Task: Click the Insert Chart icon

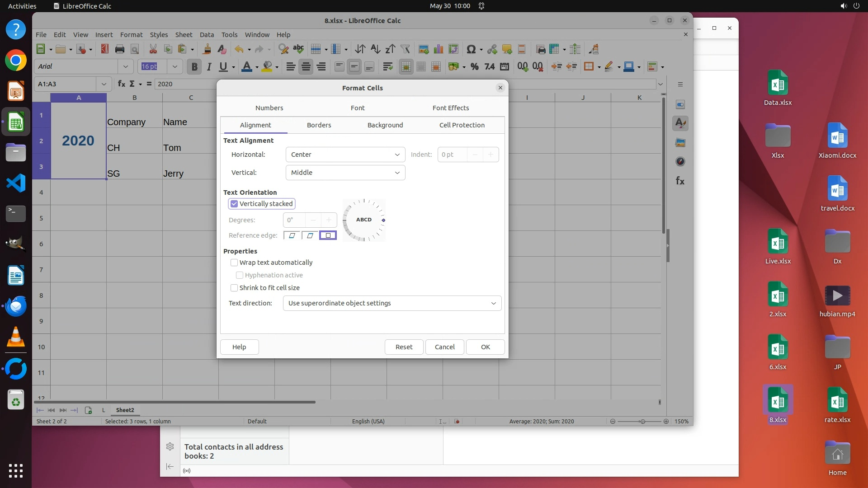Action: [438, 49]
